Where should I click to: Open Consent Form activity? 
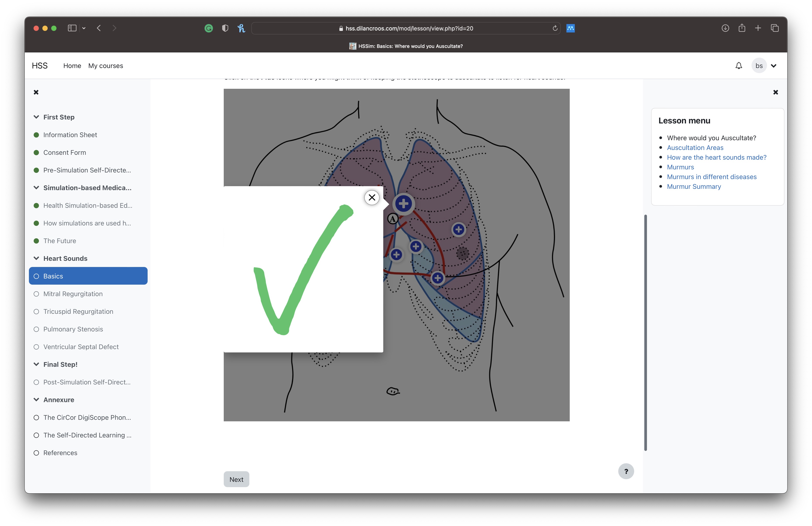64,153
